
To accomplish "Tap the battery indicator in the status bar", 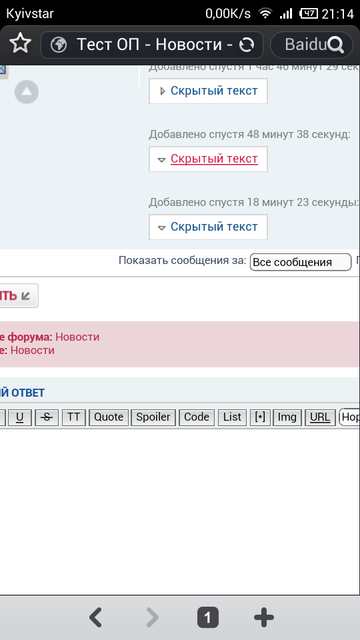I will [x=309, y=13].
